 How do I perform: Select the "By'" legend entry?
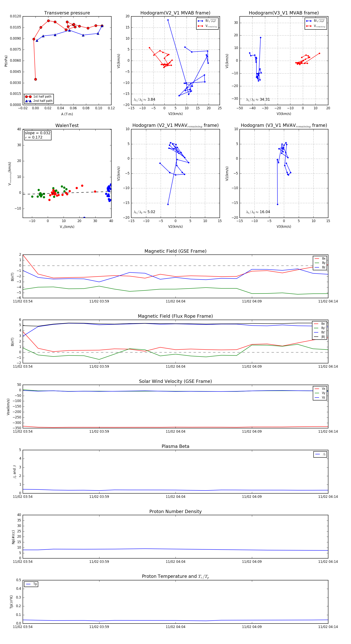(x=320, y=328)
